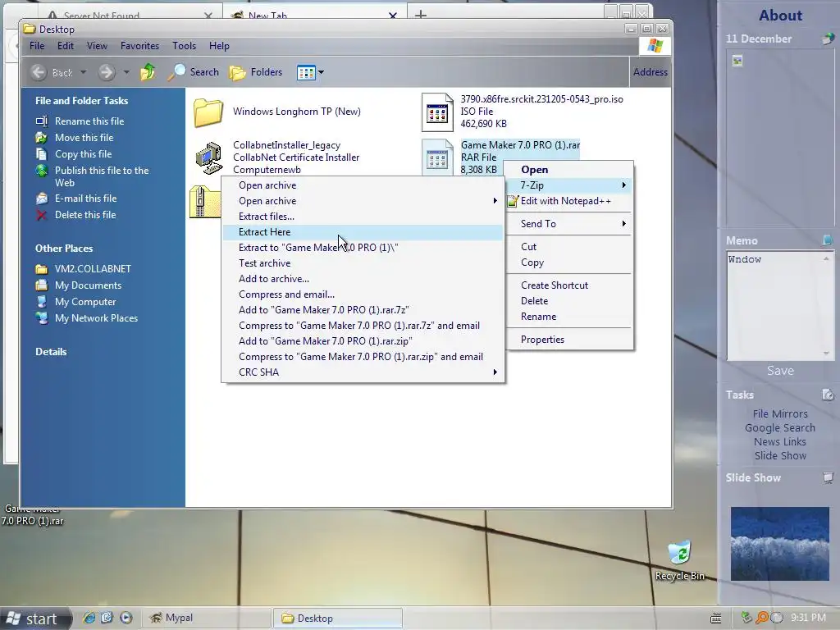
Task: Expand the CRC SHA submenu arrow
Action: pyautogui.click(x=495, y=372)
